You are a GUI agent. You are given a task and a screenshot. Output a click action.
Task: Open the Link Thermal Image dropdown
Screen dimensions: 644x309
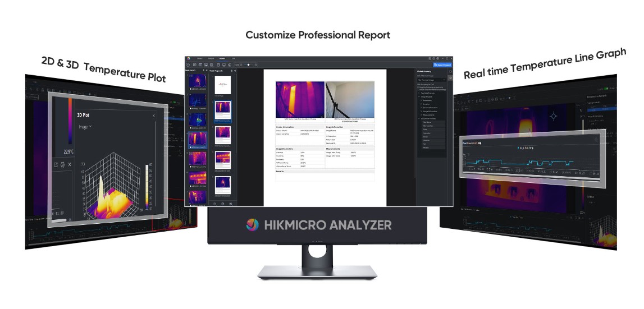tap(432, 80)
